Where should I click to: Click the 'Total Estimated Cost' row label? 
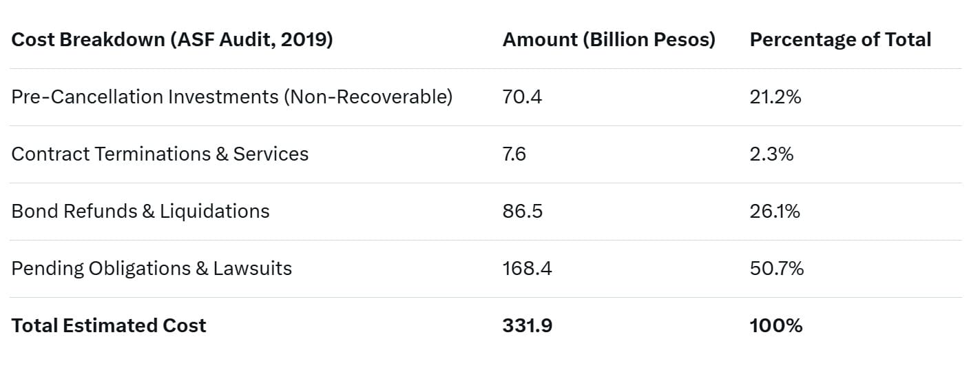tap(109, 326)
